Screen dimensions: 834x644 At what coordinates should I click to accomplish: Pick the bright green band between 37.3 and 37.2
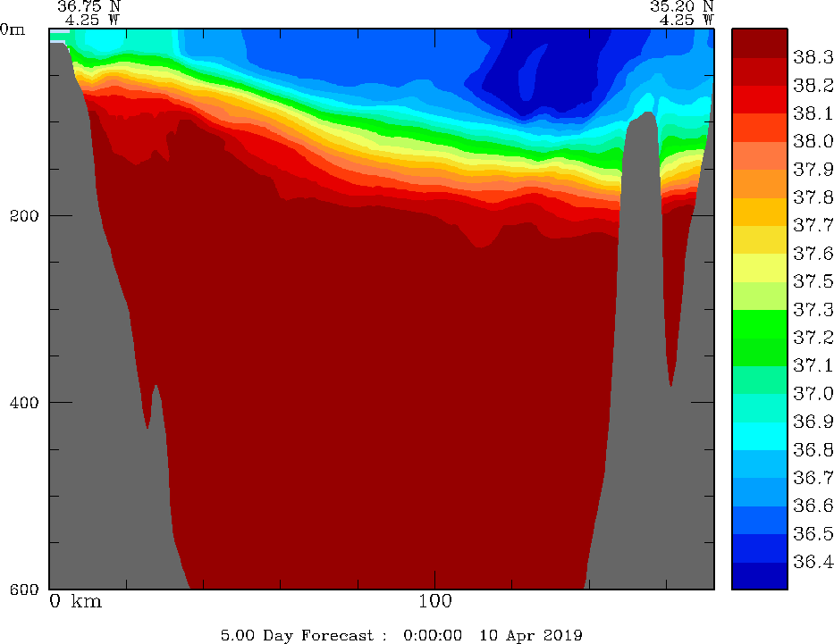tap(759, 324)
